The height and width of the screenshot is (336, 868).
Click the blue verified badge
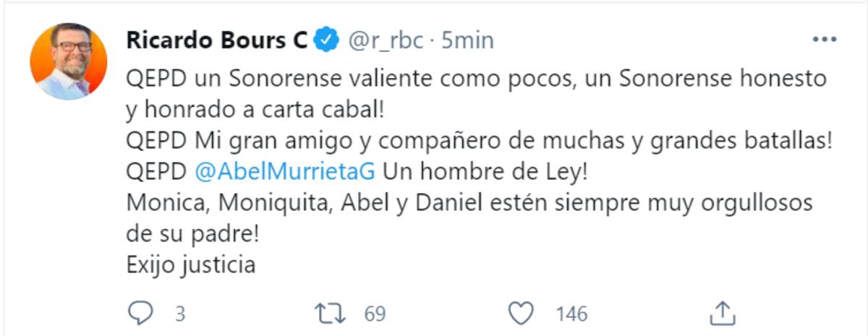click(328, 40)
